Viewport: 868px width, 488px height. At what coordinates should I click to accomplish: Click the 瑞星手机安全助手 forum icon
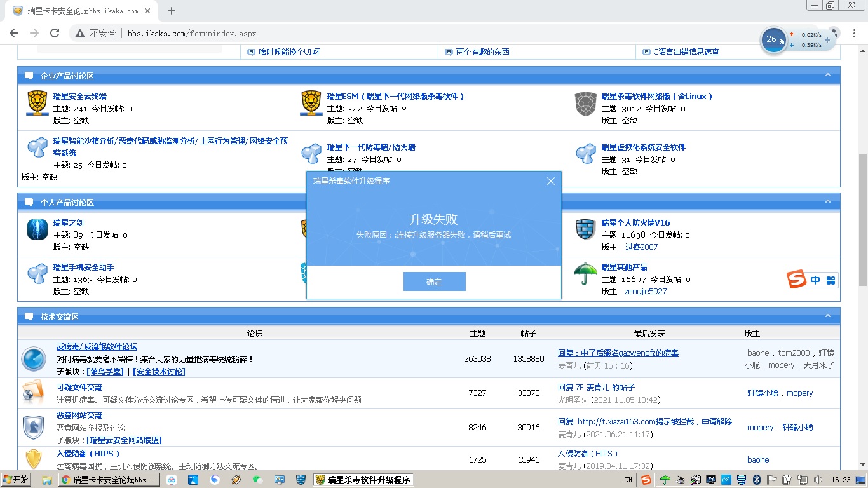(x=37, y=273)
